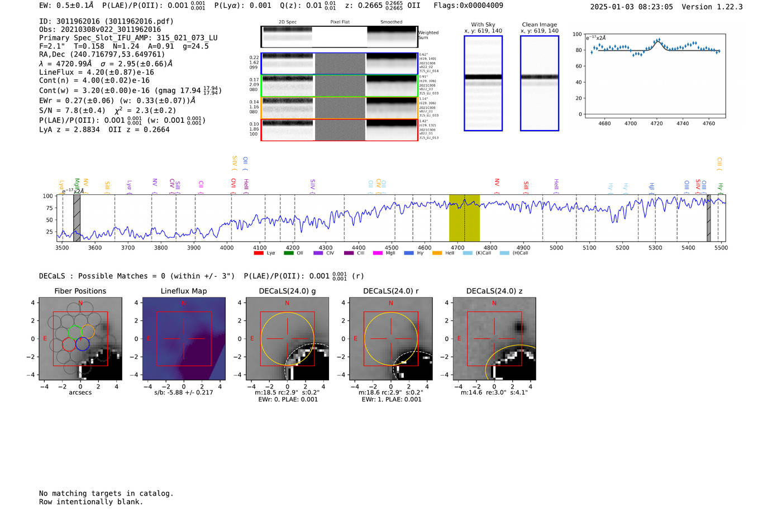Click the S/N = 7.8(±0.4) text
Screen dimensions: 782x532
click(x=72, y=111)
